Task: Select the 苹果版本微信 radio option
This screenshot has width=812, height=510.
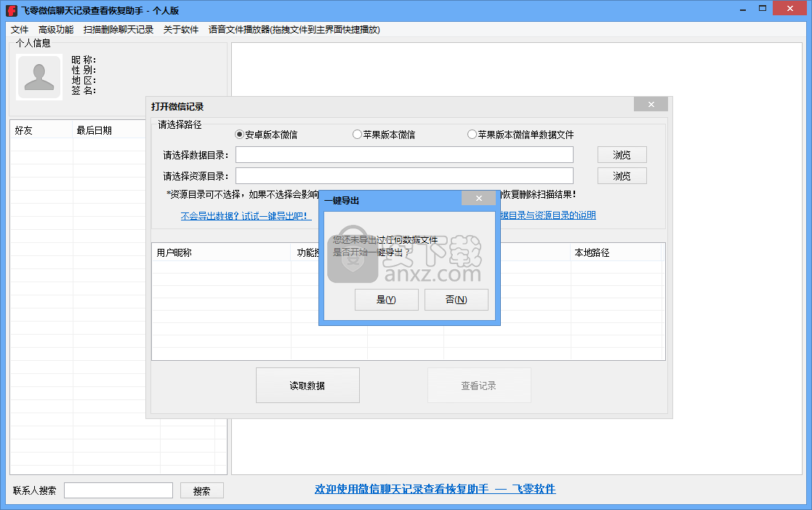Action: (x=384, y=135)
